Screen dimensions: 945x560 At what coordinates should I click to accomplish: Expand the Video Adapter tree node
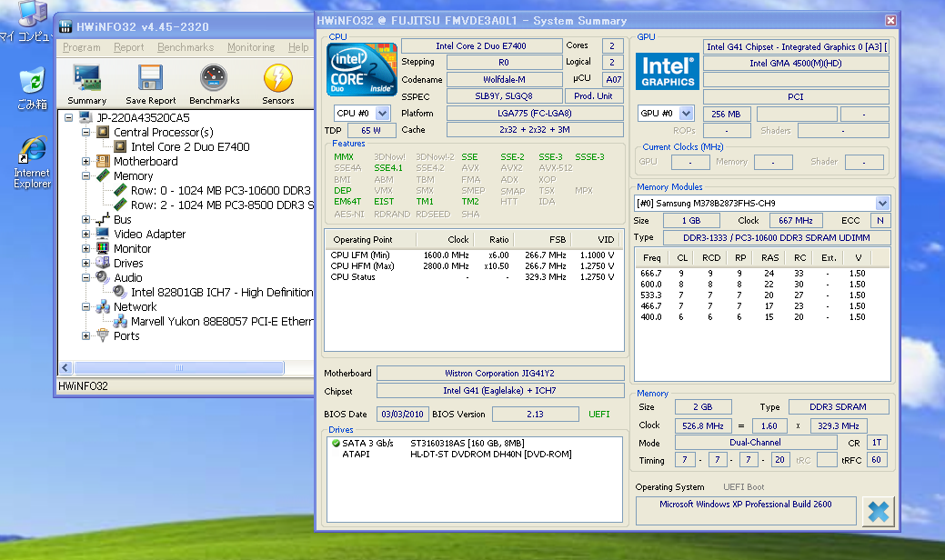(x=86, y=235)
